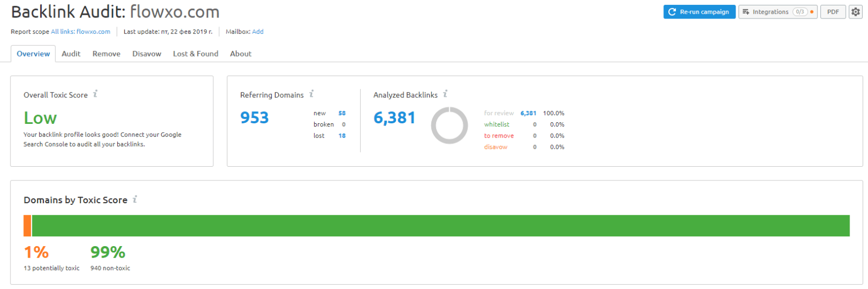Click the 'disavow' label in backlinks list

click(496, 147)
